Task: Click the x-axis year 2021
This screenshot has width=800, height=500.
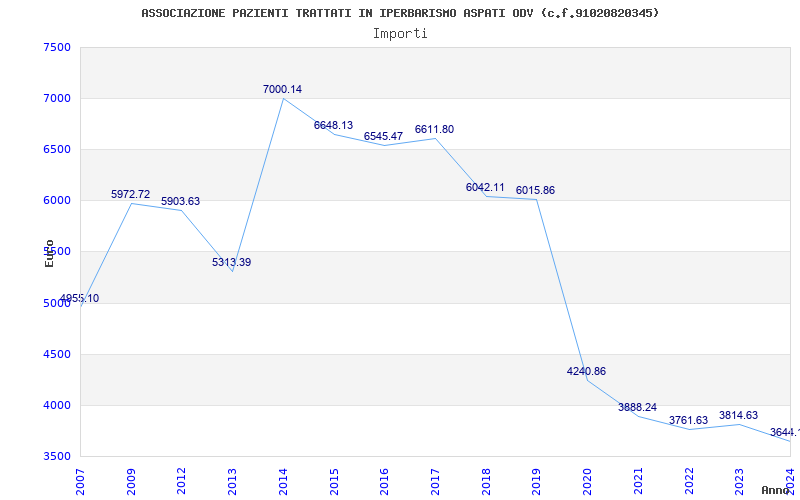Action: pos(638,481)
